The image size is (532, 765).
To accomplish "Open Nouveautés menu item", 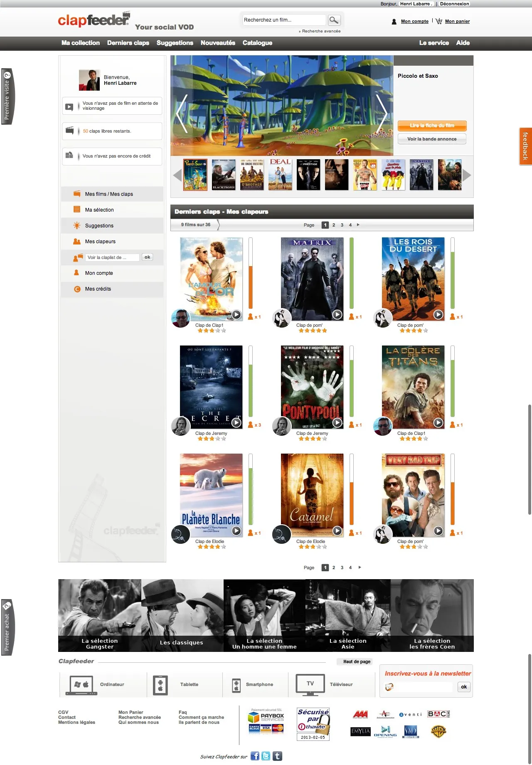I will click(x=218, y=43).
